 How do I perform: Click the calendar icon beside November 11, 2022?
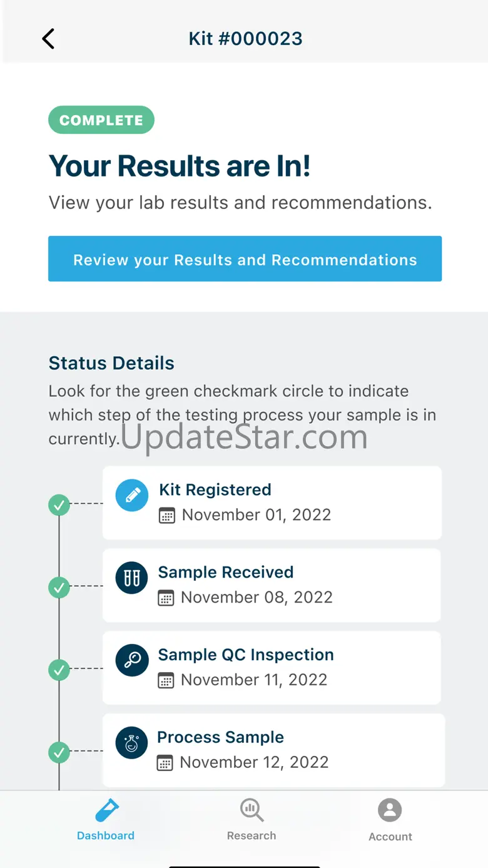point(166,681)
